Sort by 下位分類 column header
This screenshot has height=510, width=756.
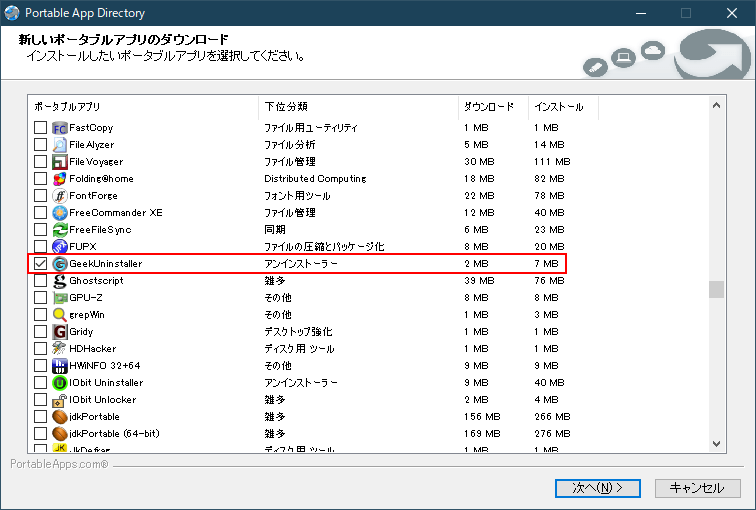(358, 107)
